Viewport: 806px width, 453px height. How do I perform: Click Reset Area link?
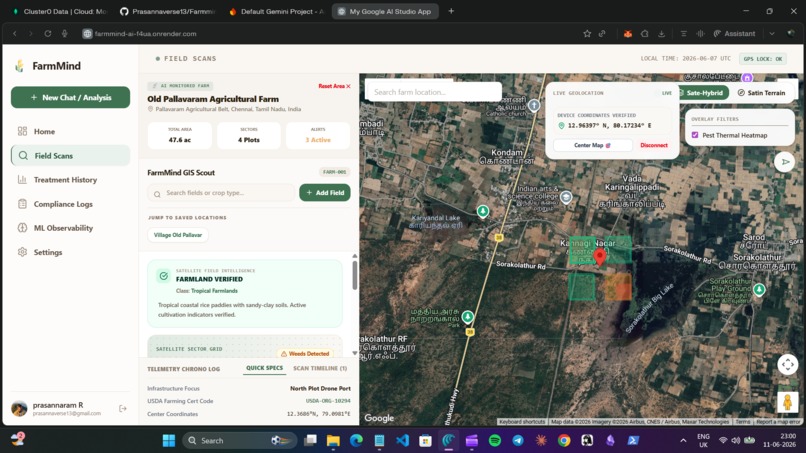click(x=334, y=86)
